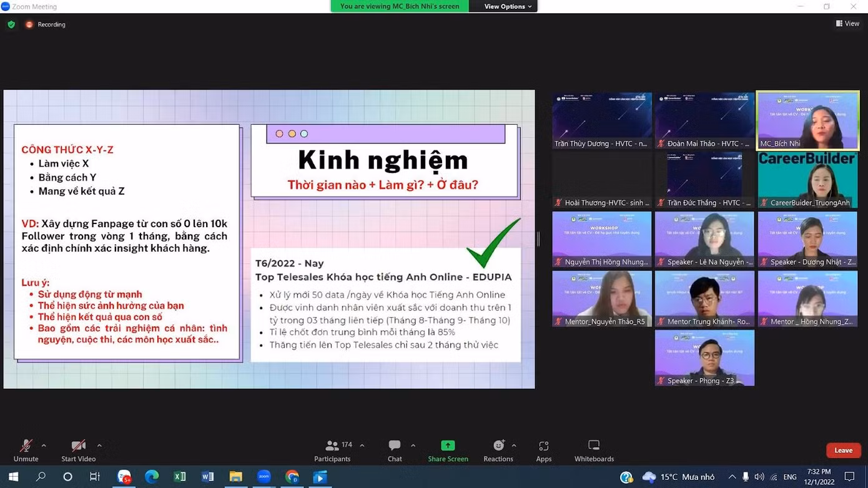Viewport: 868px width, 488px height.
Task: Select Trần Đức Thắng participant thumbnail
Action: pyautogui.click(x=704, y=180)
